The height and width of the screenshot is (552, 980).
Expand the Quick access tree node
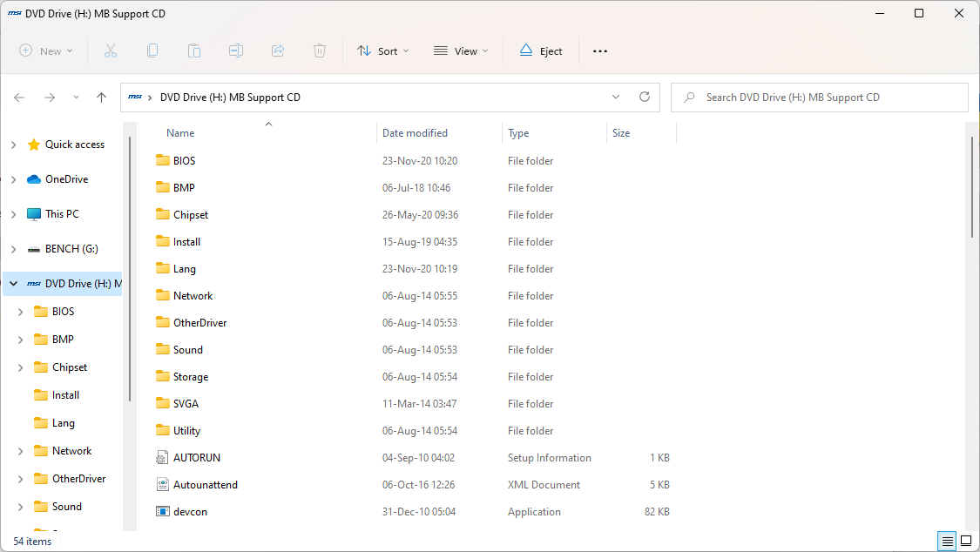coord(13,145)
